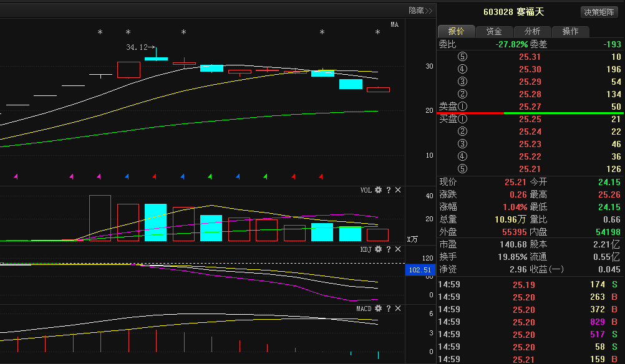The image size is (625, 364).
Task: Click the MACD indicator label
Action: [x=364, y=309]
